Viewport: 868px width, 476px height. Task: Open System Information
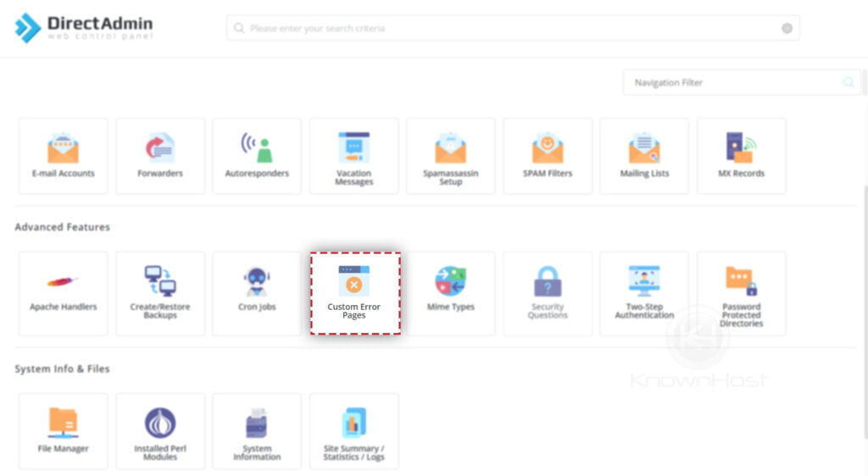click(x=257, y=432)
